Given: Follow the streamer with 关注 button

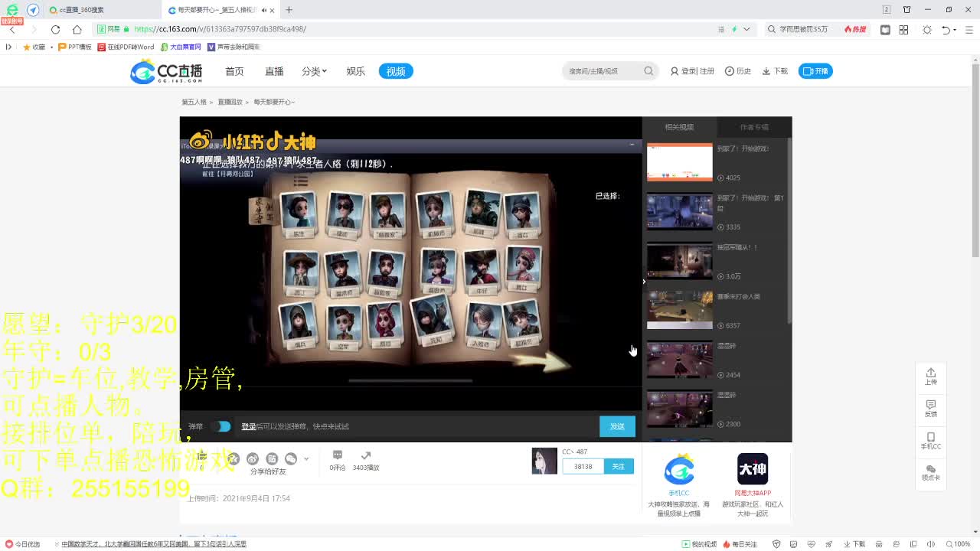Looking at the screenshot, I should point(619,466).
